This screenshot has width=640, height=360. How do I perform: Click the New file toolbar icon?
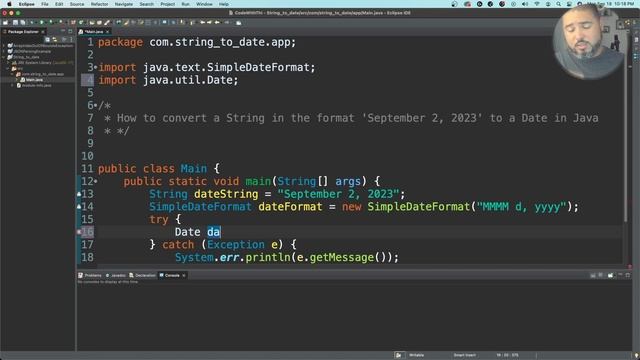pyautogui.click(x=5, y=22)
